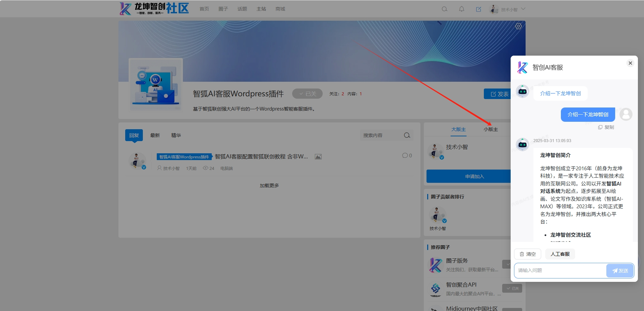Screen dimensions: 644x311
Task: Click the user avatar in chat bubble row
Action: coord(626,114)
